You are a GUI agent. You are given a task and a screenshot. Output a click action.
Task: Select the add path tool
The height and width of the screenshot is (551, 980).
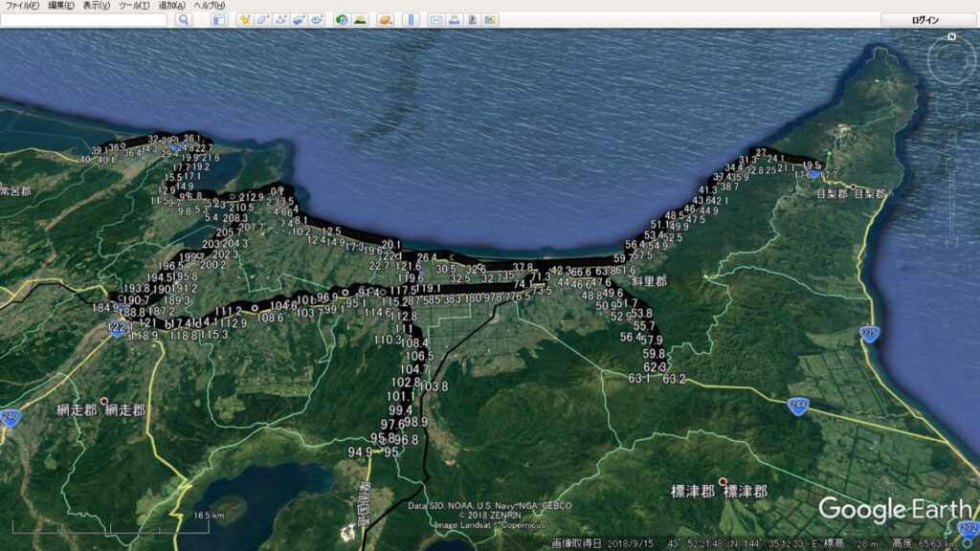pyautogui.click(x=281, y=19)
